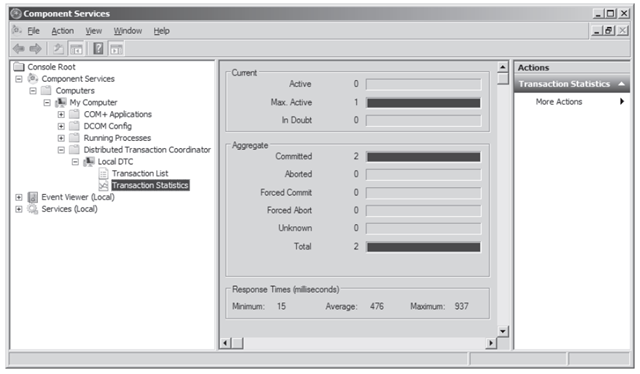Open the More Actions submenu arrow
Image resolution: width=640 pixels, height=374 pixels.
622,101
